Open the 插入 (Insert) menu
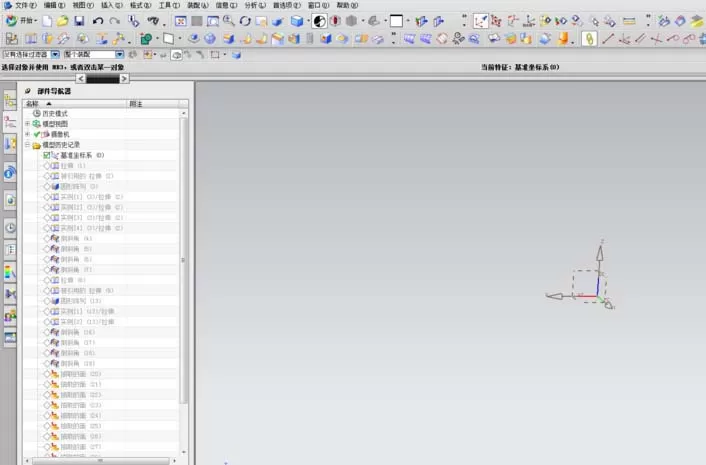The width and height of the screenshot is (706, 465). point(111,5)
